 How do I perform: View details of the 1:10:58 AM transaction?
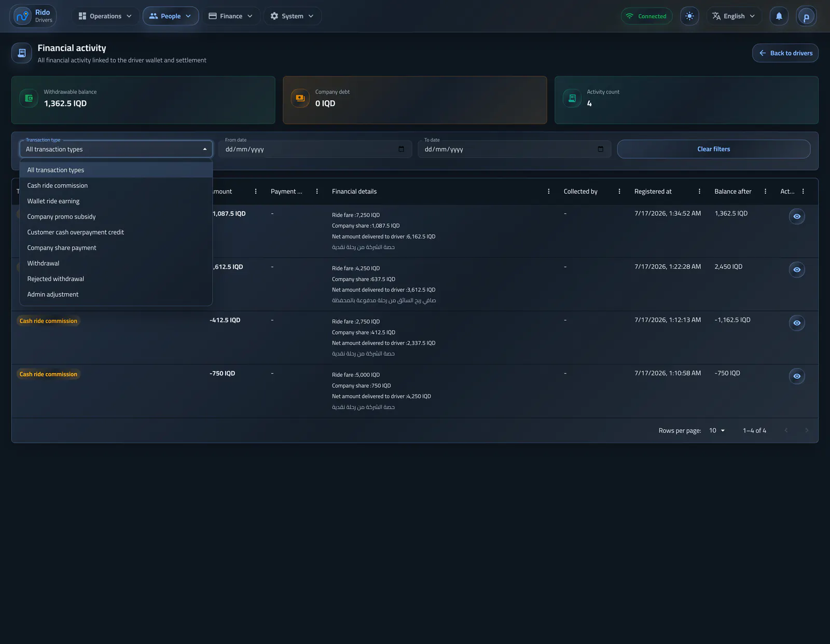click(x=797, y=376)
